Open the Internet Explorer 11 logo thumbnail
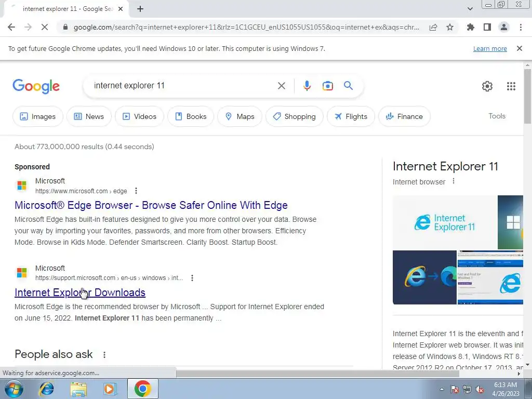 445,222
